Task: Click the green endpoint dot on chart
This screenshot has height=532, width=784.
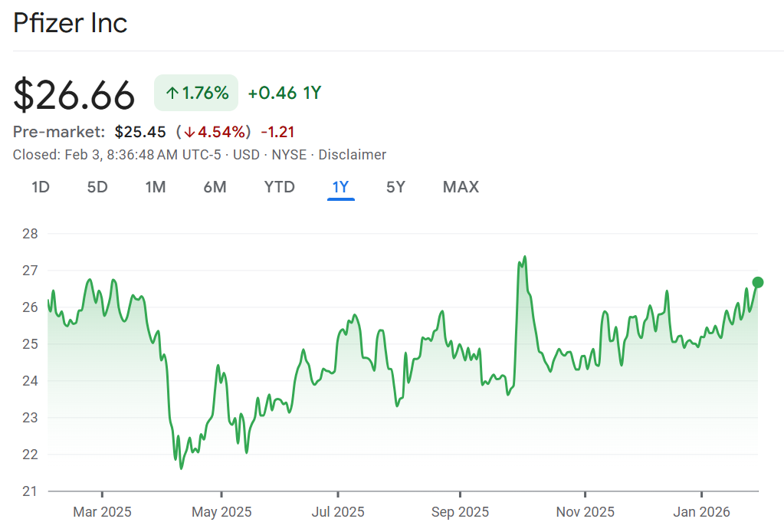Action: [758, 282]
